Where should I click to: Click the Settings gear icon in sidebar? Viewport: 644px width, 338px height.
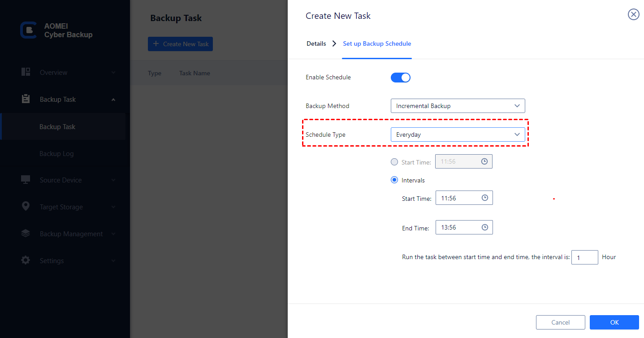(x=26, y=260)
